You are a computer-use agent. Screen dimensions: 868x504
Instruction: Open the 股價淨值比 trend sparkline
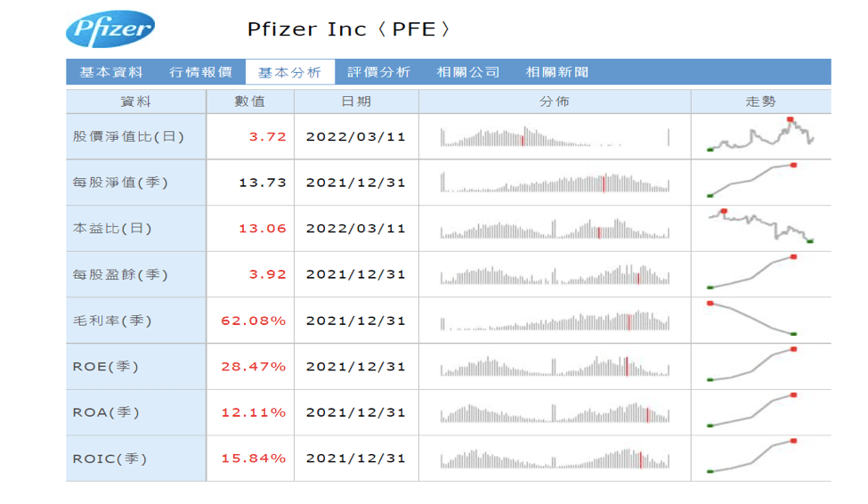(760, 136)
